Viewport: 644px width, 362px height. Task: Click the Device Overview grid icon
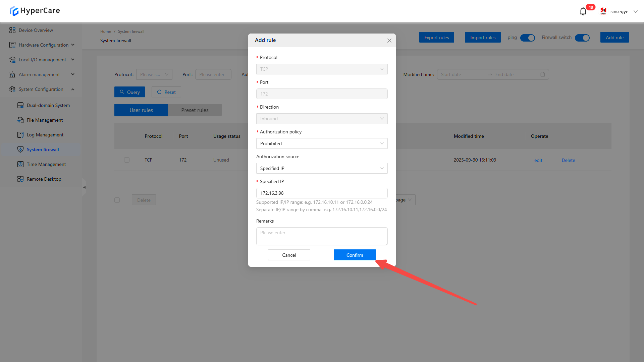[x=12, y=30]
